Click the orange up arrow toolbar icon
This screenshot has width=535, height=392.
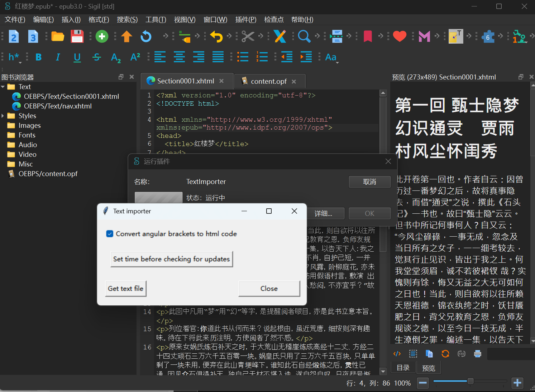point(126,37)
